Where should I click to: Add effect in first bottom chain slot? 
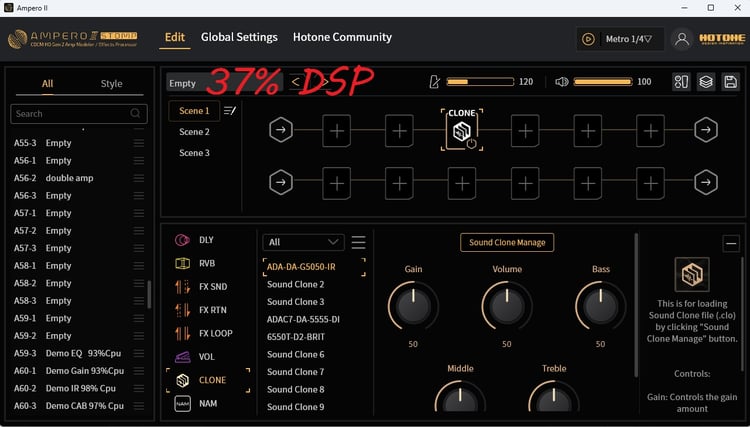337,183
